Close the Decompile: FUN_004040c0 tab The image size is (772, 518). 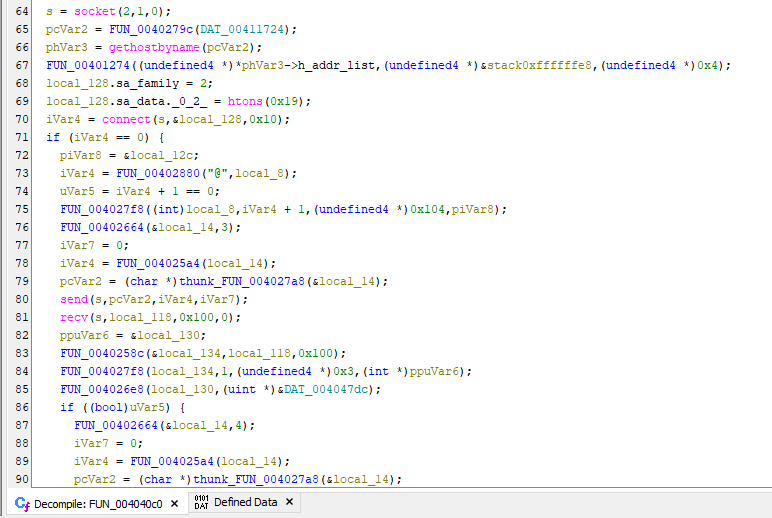coord(174,503)
